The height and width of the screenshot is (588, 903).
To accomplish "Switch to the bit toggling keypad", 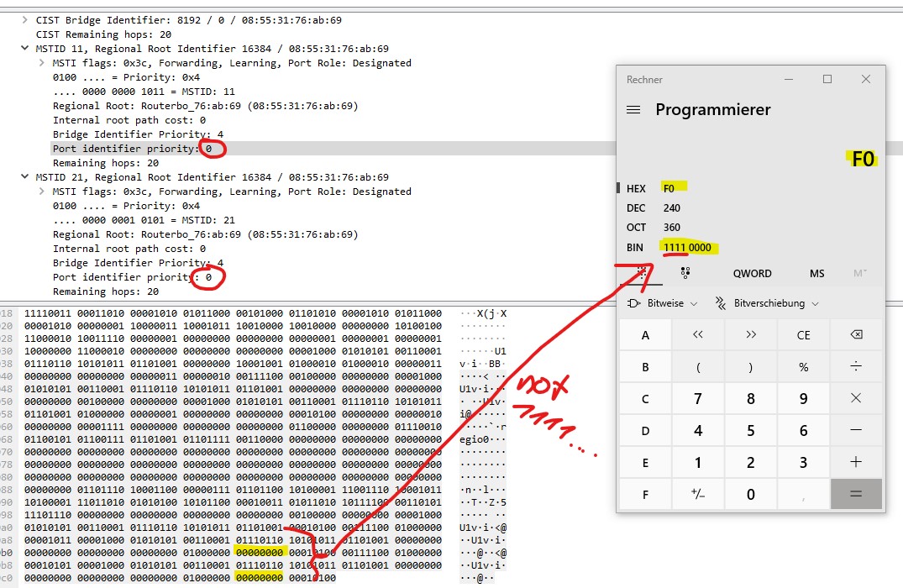I will [x=685, y=273].
